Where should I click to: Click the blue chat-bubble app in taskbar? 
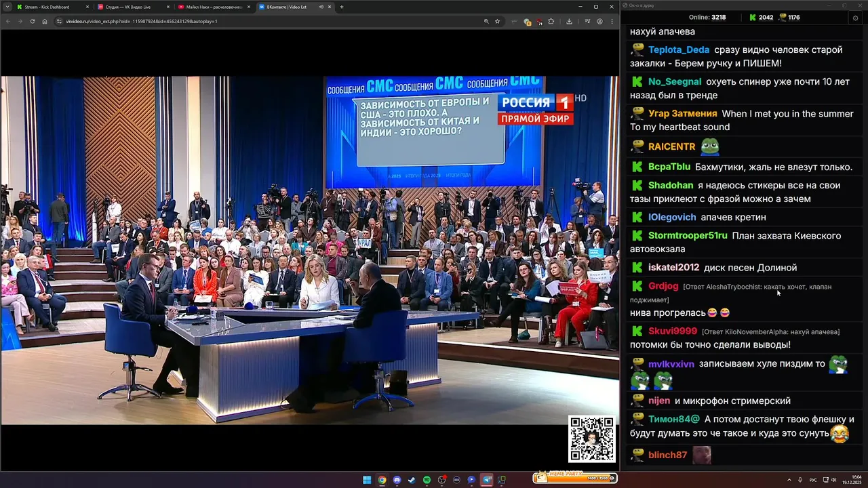click(471, 480)
